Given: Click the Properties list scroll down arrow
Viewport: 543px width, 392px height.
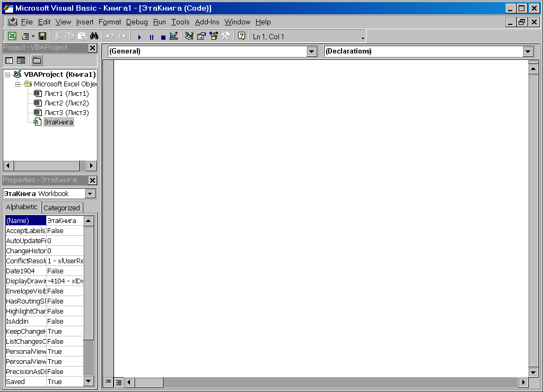Looking at the screenshot, I should coord(89,381).
